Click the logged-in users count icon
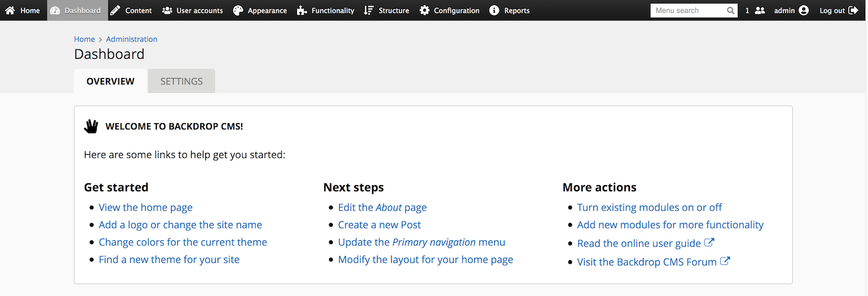Screen dimensions: 868x296 click(759, 11)
